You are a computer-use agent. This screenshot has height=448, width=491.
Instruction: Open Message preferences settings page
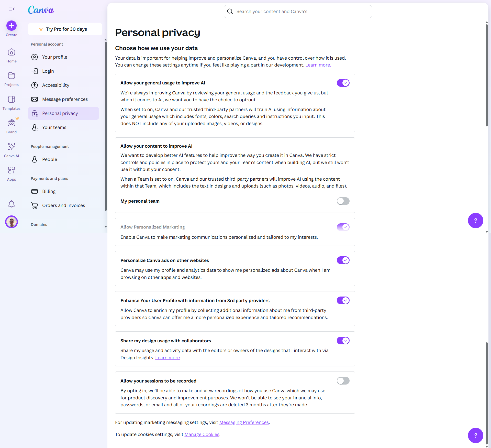click(65, 99)
